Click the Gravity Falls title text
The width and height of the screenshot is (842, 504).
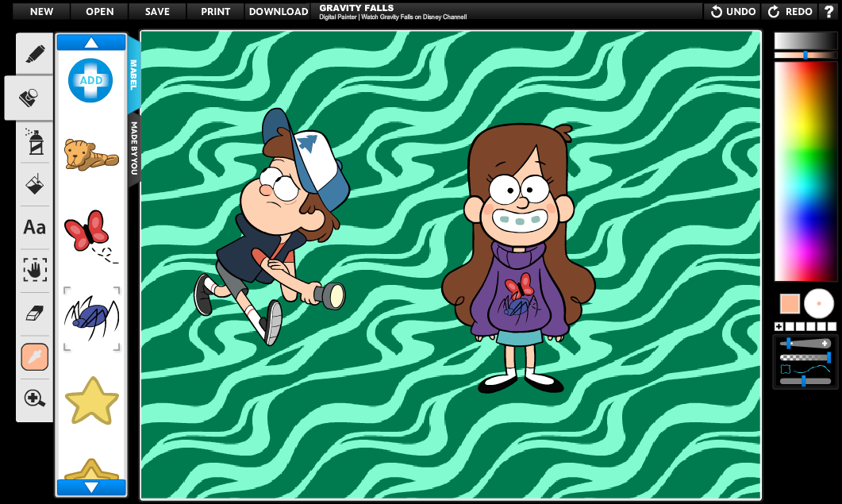356,7
